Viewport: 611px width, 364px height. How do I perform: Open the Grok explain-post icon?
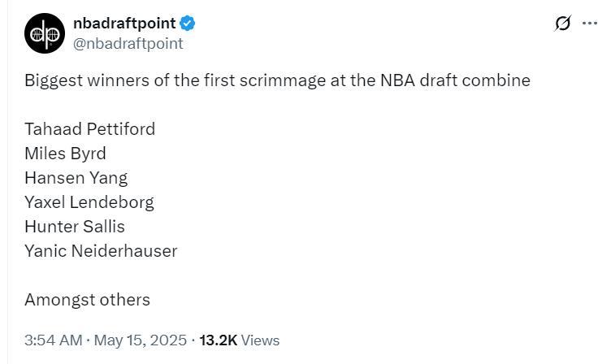562,23
